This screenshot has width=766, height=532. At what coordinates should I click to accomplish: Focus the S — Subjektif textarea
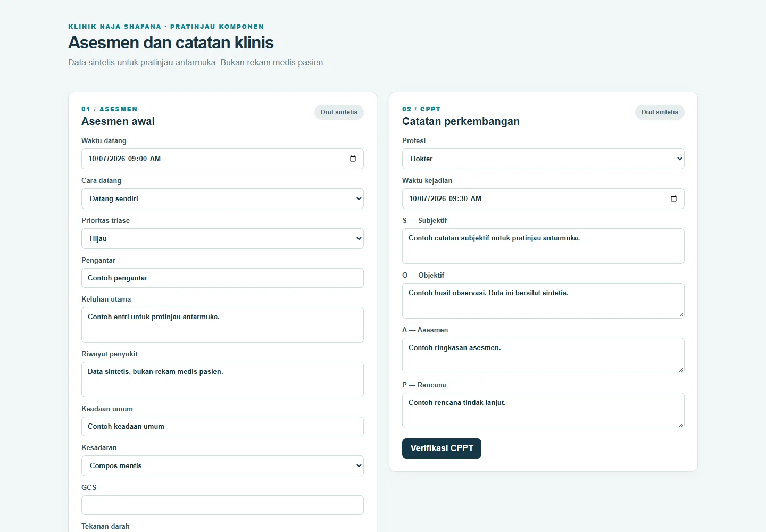point(543,246)
